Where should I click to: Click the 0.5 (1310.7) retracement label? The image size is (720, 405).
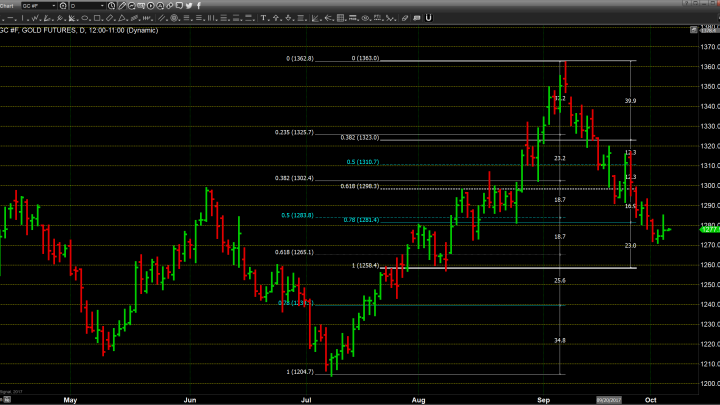[x=363, y=162]
